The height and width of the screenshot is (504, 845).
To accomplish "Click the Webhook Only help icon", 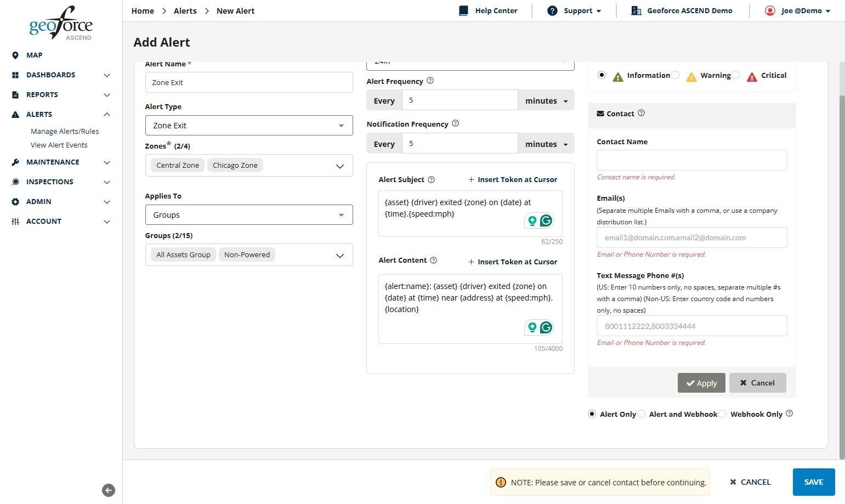I will coord(789,414).
